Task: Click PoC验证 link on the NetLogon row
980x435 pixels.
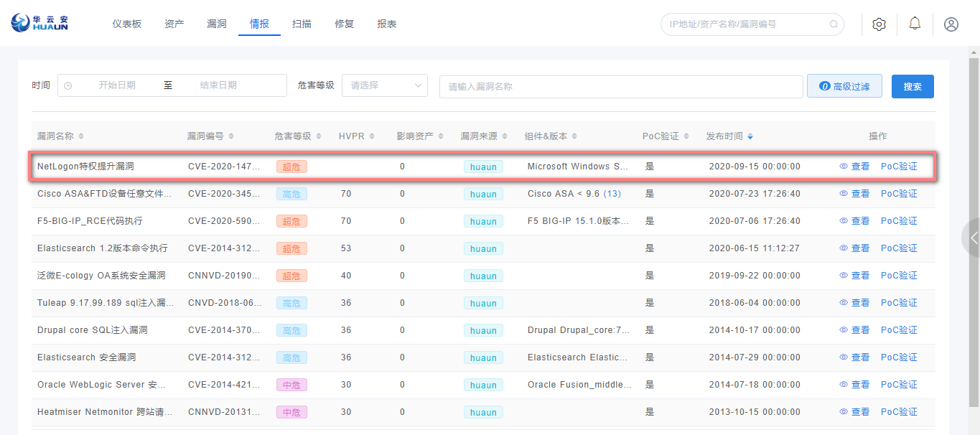Action: click(898, 166)
